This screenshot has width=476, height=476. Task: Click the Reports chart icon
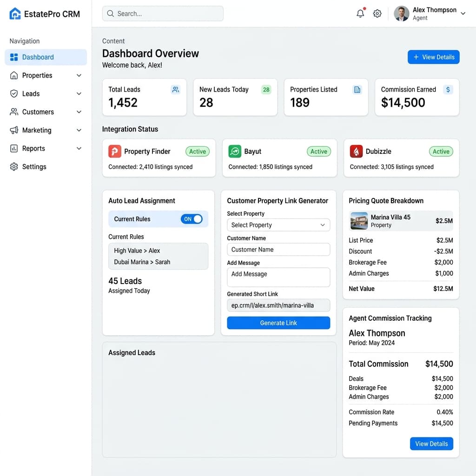(14, 148)
